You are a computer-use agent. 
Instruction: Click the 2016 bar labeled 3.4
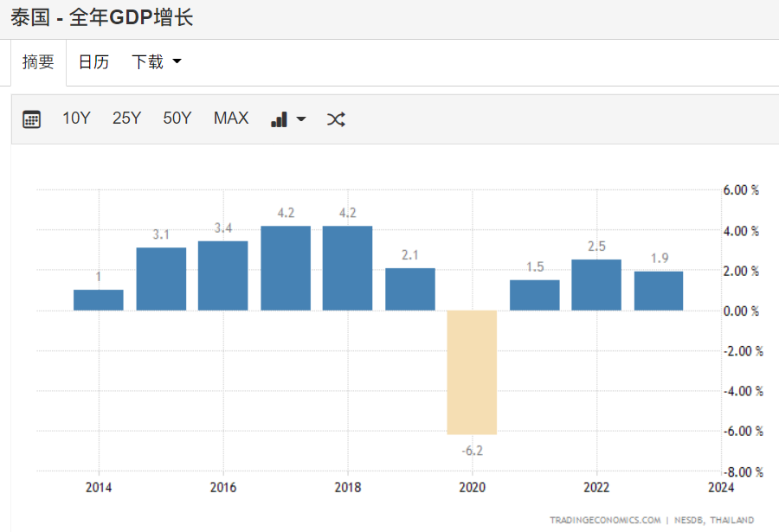tap(223, 276)
